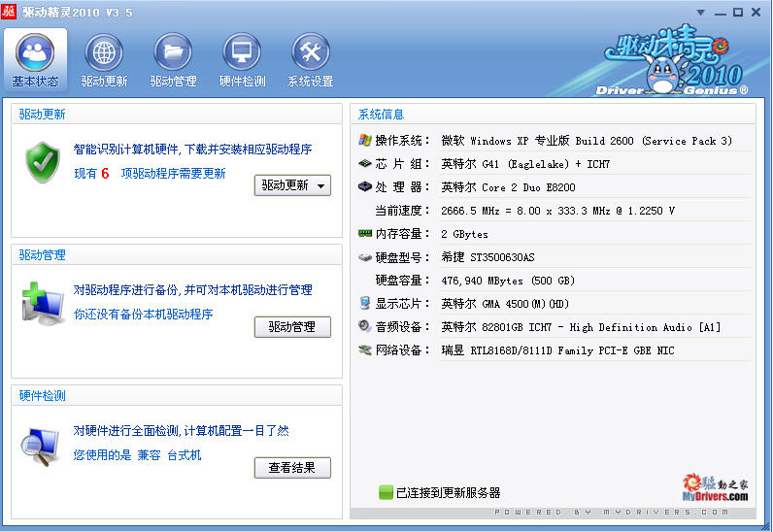Select the 2666.5 MHz current speed value

click(557, 211)
